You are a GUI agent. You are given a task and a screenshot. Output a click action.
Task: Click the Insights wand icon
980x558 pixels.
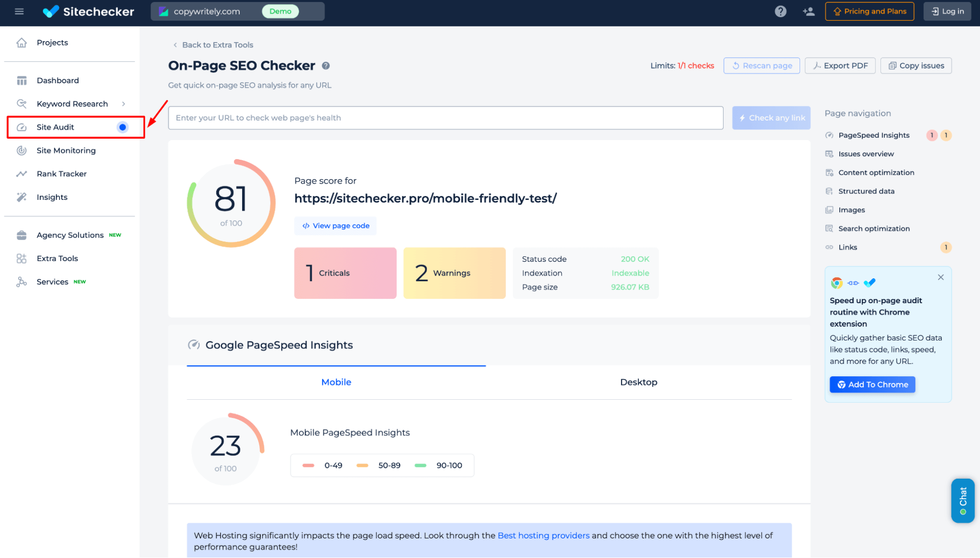pos(22,197)
